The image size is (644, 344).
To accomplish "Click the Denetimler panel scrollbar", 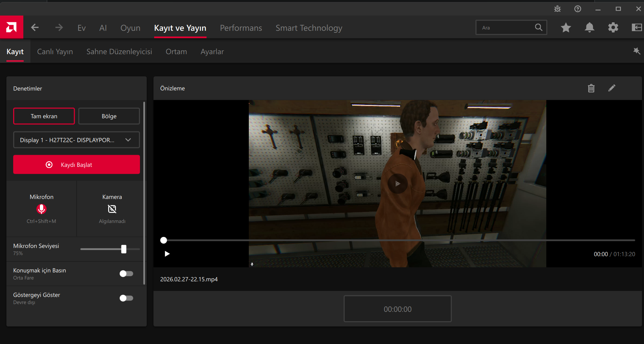I will coord(144,193).
